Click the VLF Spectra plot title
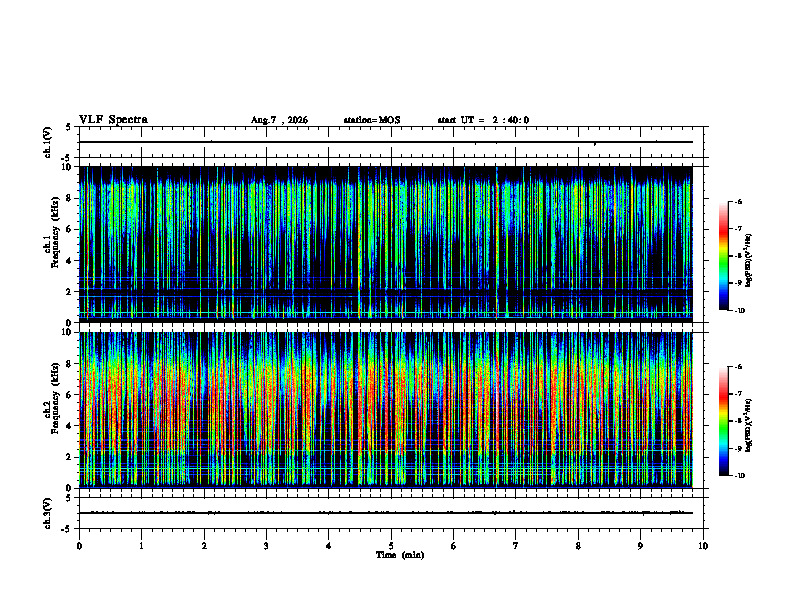This screenshot has height=612, width=792. [x=113, y=120]
